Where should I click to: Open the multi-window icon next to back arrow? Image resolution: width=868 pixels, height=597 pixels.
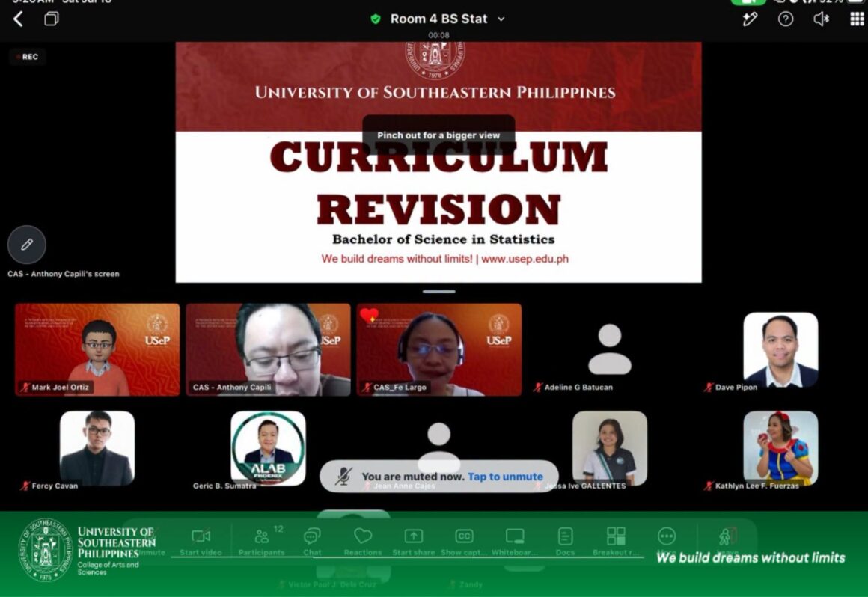(52, 19)
